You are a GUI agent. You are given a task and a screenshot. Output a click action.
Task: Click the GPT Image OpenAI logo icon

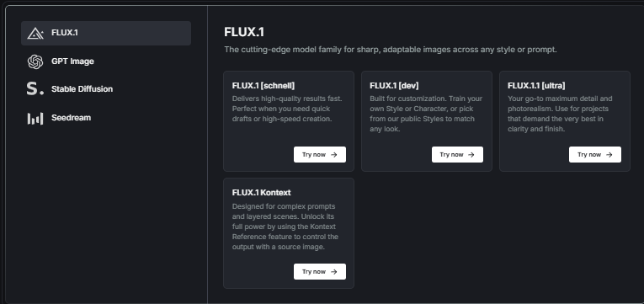(x=35, y=61)
